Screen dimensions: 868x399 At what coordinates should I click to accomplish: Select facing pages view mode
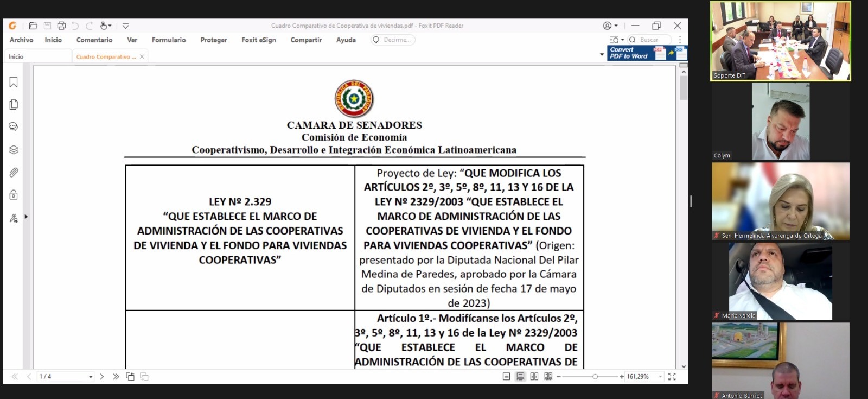click(534, 376)
